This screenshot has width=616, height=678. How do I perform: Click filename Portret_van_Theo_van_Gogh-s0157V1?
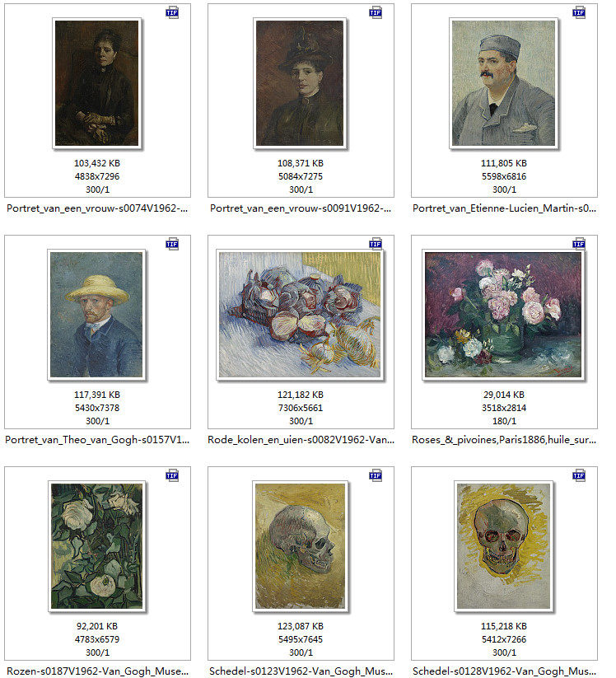pyautogui.click(x=97, y=440)
